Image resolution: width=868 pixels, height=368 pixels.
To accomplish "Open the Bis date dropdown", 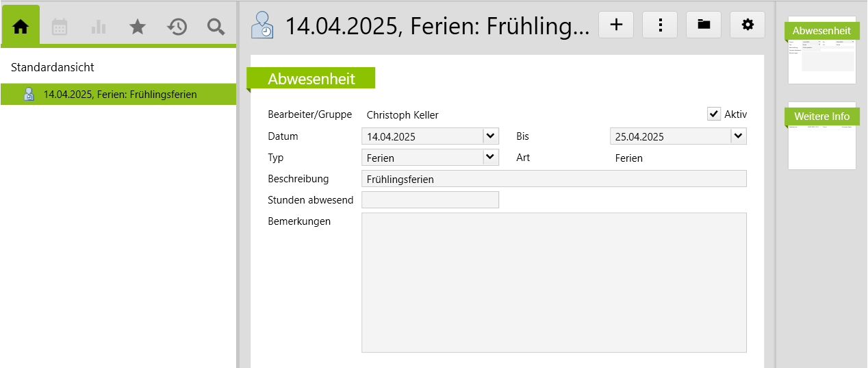I will [738, 136].
